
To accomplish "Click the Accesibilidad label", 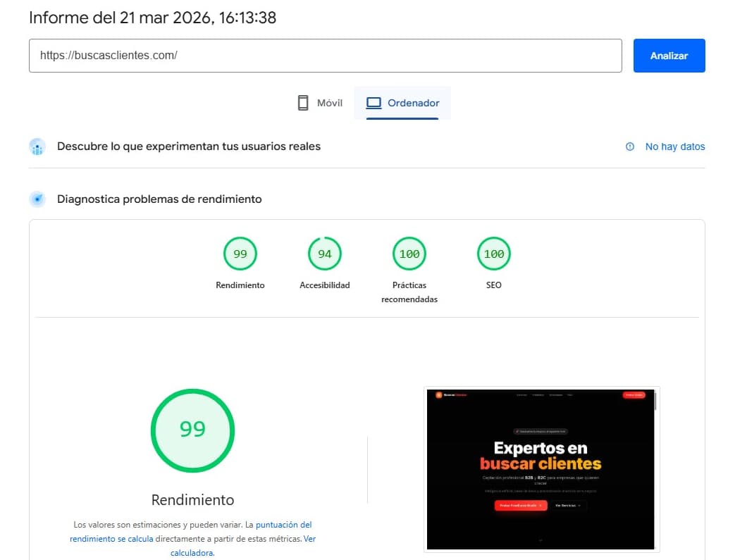I will [x=324, y=285].
